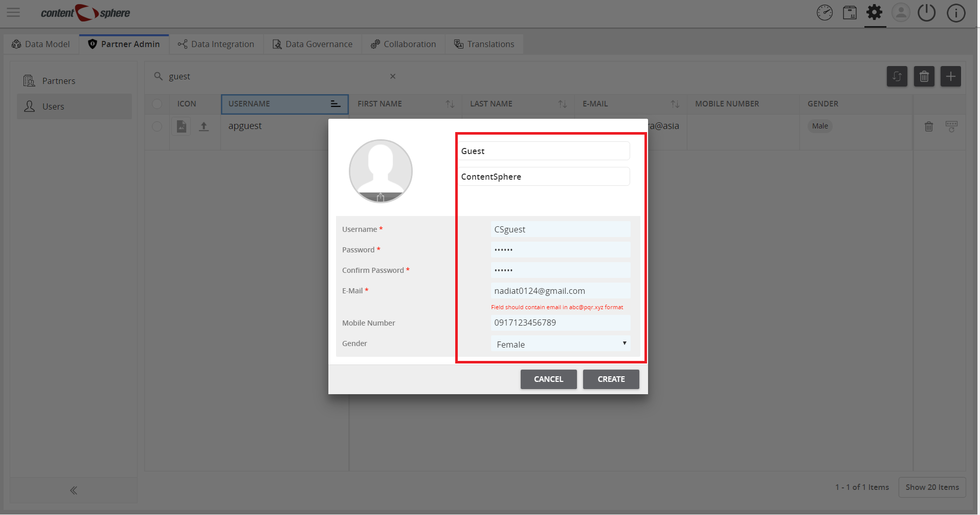Click the guest search input
The width and height of the screenshot is (980, 515).
tap(276, 76)
